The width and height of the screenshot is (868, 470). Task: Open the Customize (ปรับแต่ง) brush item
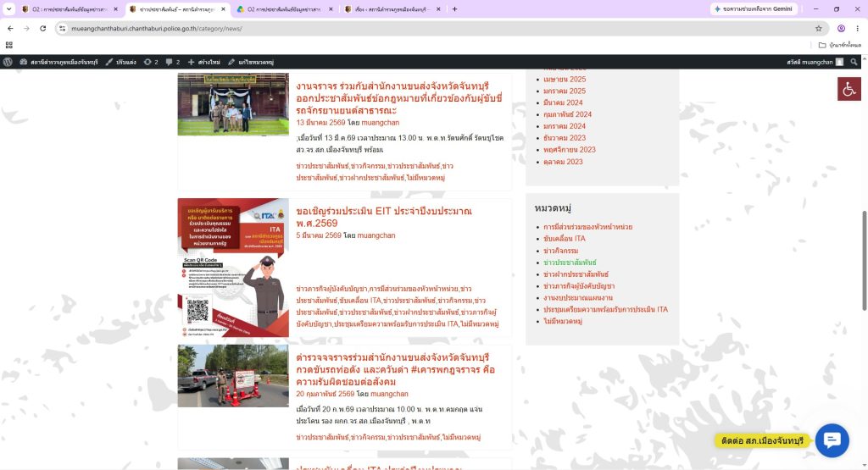pos(120,62)
